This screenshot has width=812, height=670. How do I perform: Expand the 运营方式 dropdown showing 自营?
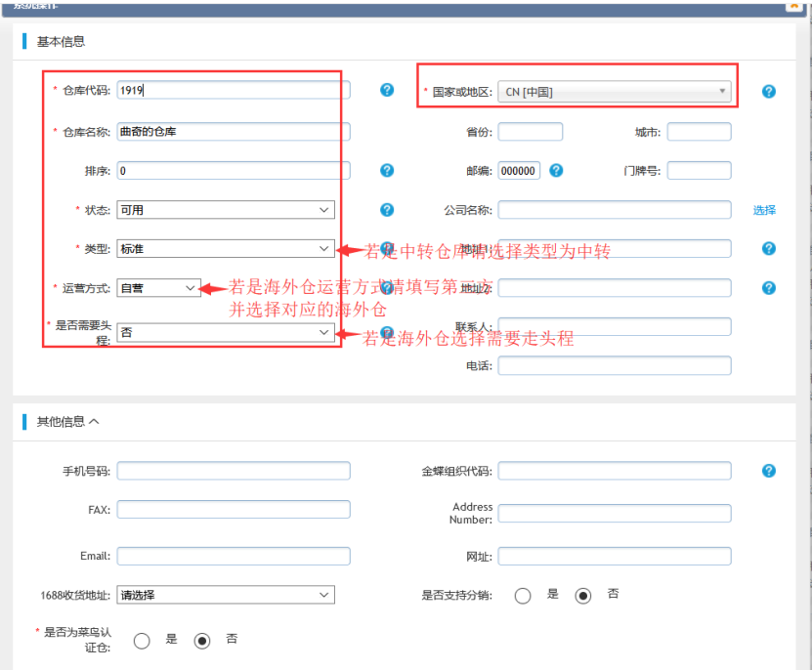[158, 288]
